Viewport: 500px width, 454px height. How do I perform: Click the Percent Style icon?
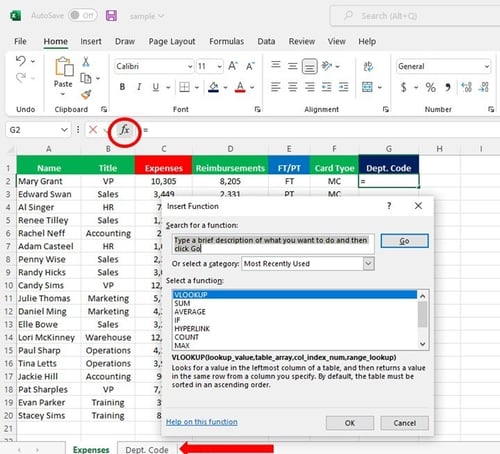tap(430, 87)
